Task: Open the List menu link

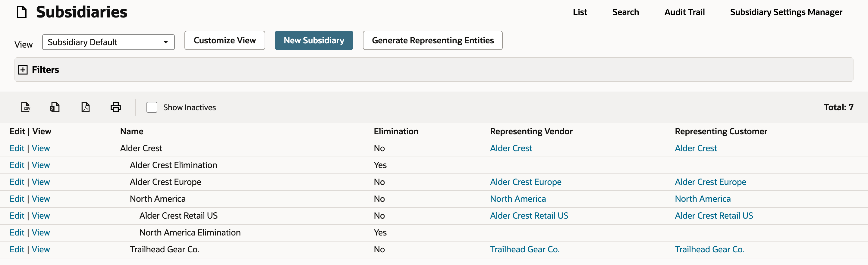Action: click(x=580, y=12)
